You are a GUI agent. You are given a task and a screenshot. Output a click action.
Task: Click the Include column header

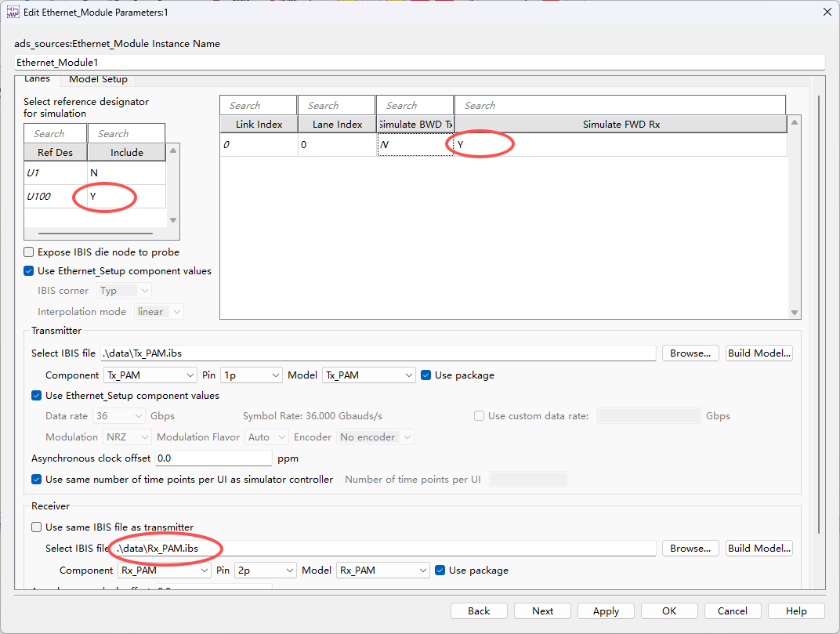click(x=126, y=152)
